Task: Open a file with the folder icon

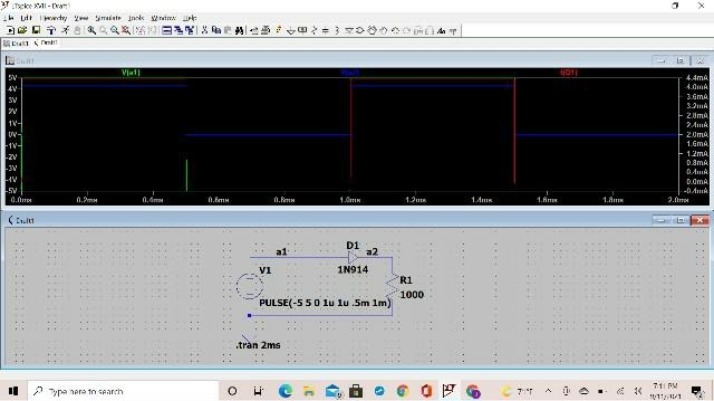Action: coord(22,30)
